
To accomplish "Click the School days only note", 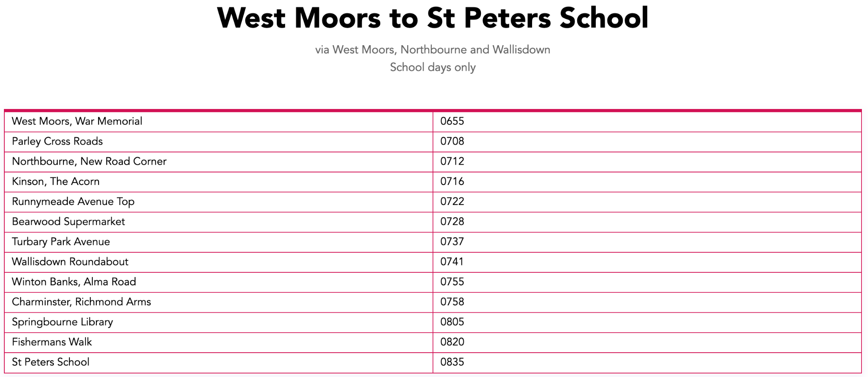I will point(433,67).
